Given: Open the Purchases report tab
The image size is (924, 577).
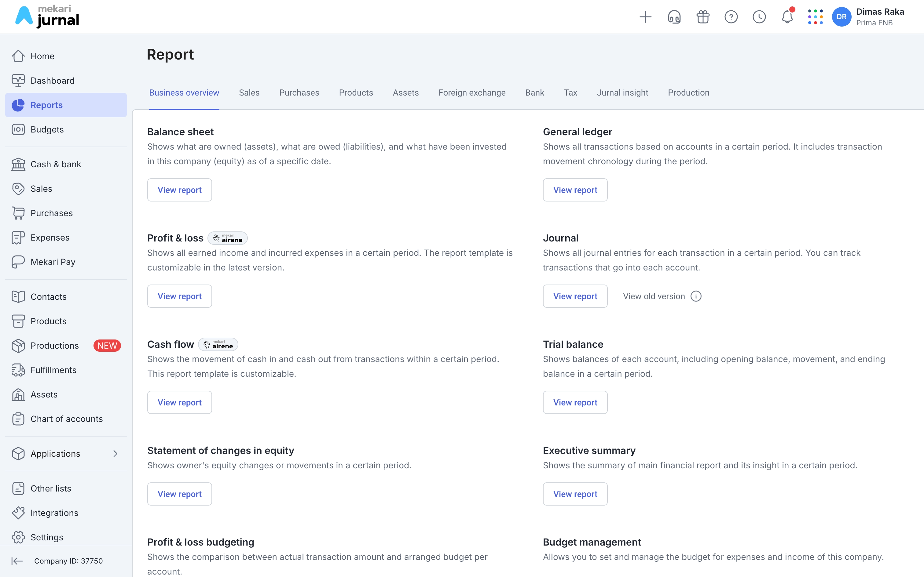Looking at the screenshot, I should (x=299, y=93).
